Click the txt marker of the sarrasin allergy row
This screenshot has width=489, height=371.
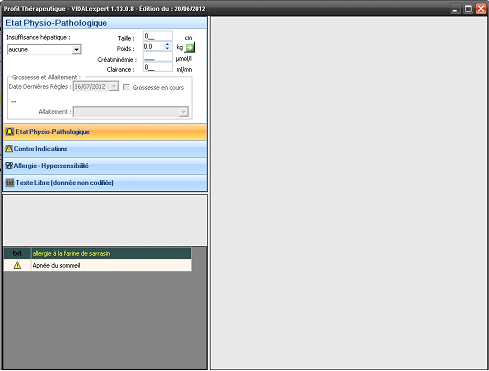tap(17, 253)
